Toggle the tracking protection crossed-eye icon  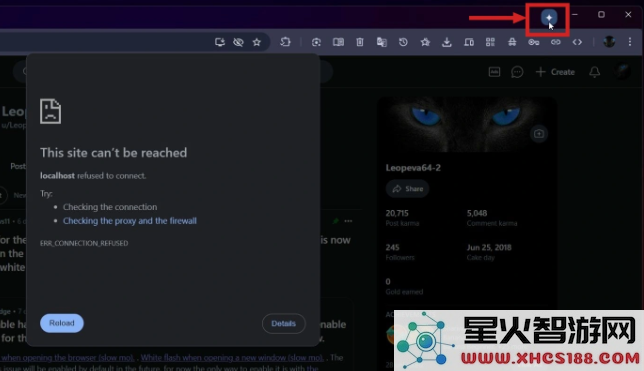238,42
